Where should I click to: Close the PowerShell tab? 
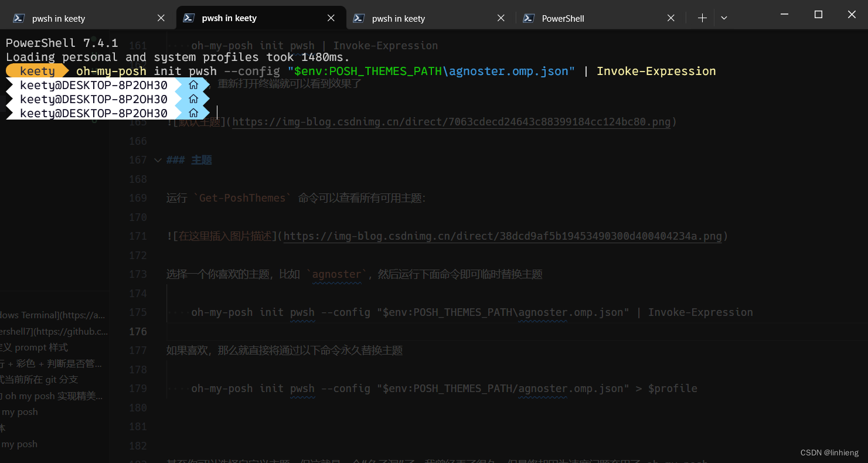[671, 18]
